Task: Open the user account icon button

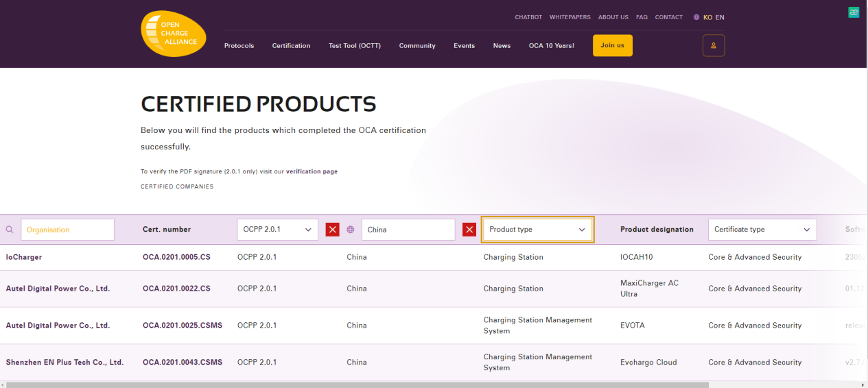Action: pyautogui.click(x=713, y=45)
